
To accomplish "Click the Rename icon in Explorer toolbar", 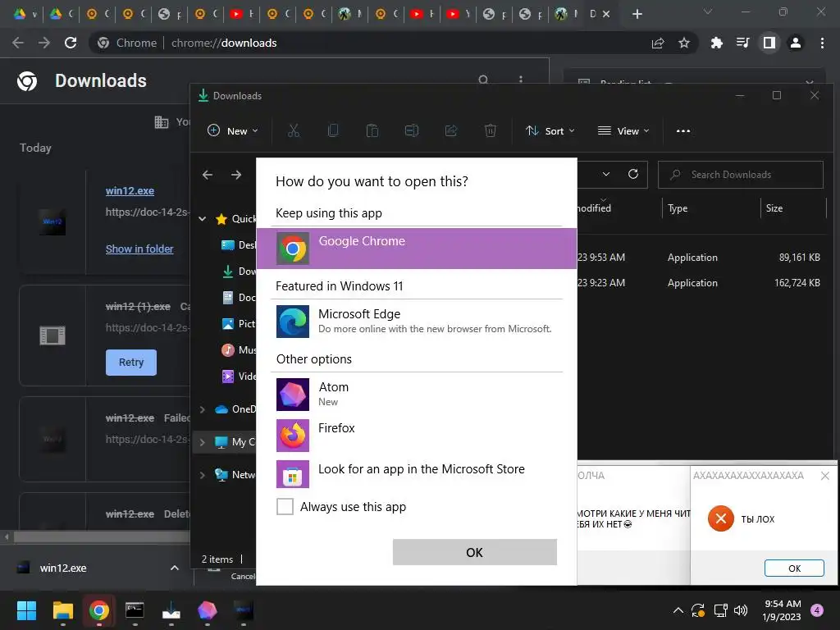I will [412, 130].
